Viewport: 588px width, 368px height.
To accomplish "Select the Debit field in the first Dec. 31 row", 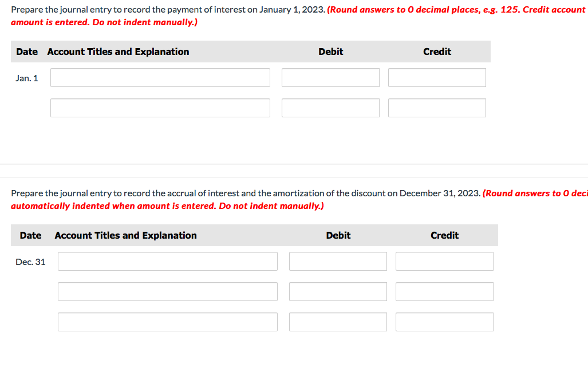I will pos(338,261).
